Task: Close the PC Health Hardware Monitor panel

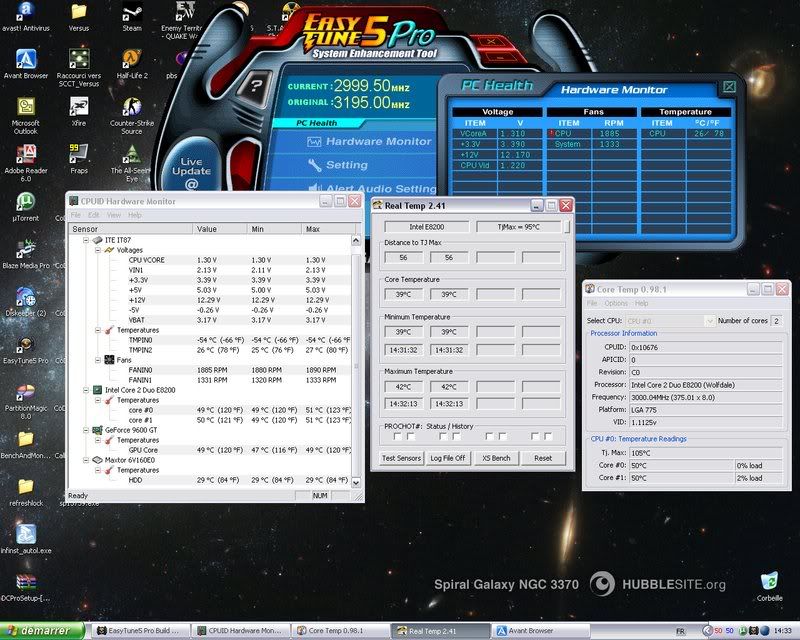Action: pos(729,88)
